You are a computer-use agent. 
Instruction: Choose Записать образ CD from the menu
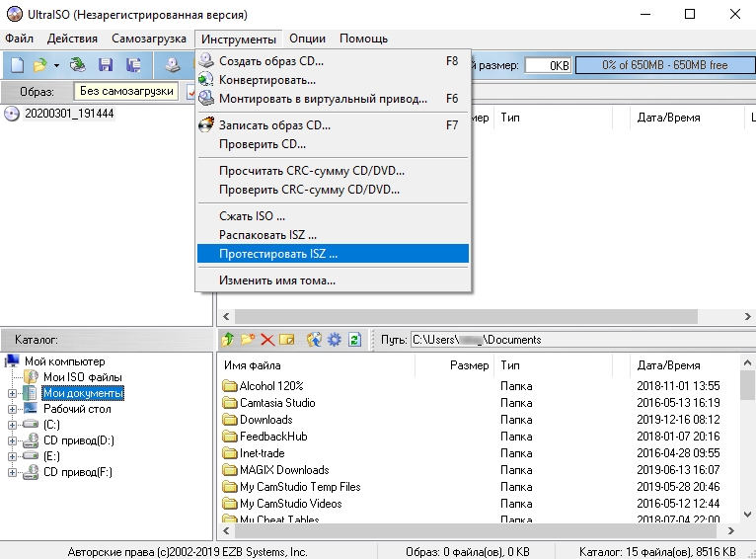[274, 125]
